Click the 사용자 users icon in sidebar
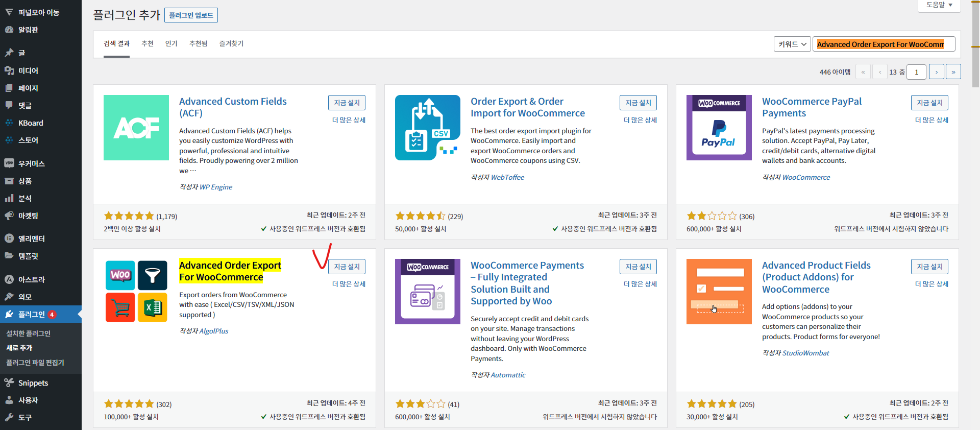Screen dimensions: 980x430 pyautogui.click(x=9, y=400)
